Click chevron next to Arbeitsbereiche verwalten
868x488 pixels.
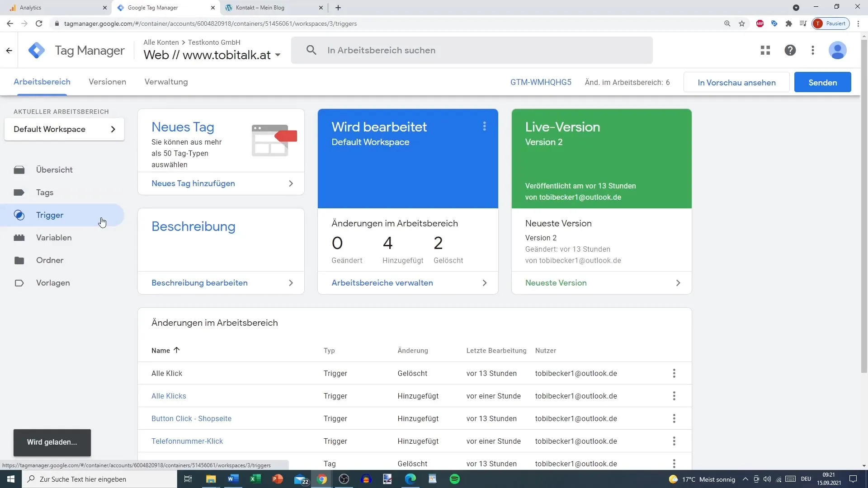(x=485, y=283)
